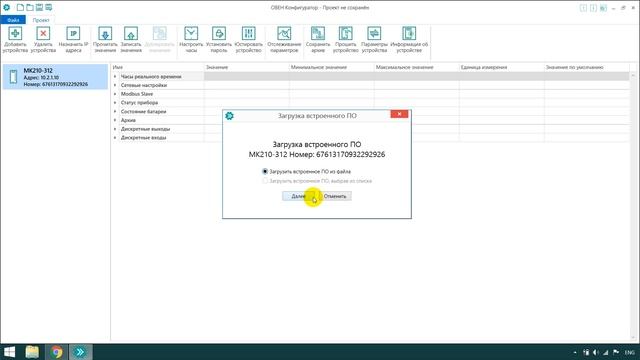
Task: Click the open project folder icon in title bar
Action: tap(30, 7)
